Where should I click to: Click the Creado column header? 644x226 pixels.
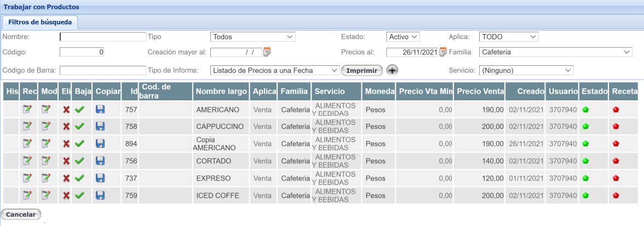coord(526,92)
